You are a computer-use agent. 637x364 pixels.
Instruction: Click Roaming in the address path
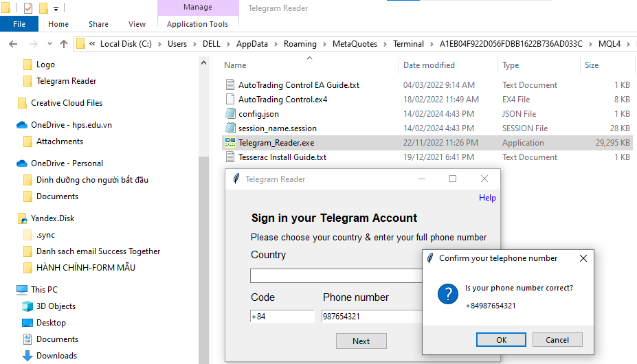click(x=300, y=44)
